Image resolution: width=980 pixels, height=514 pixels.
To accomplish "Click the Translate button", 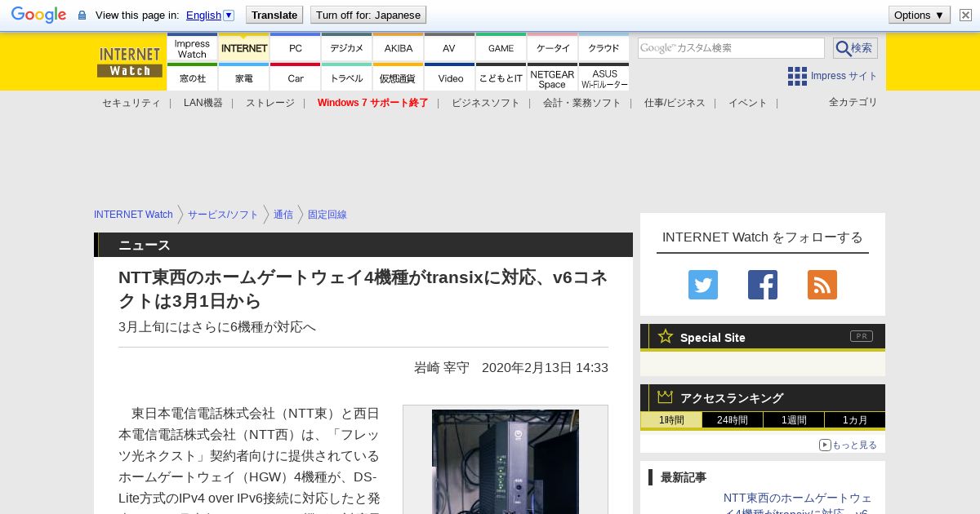I will [x=274, y=15].
